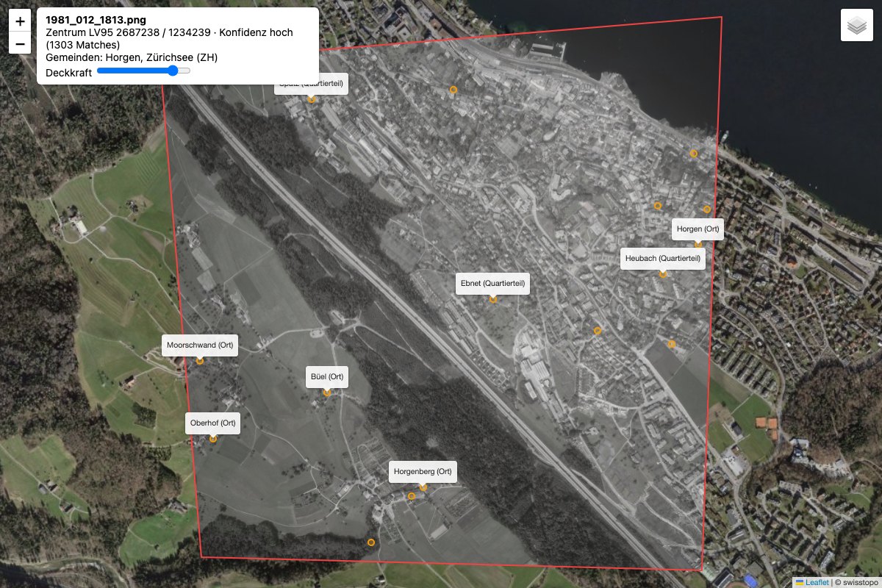This screenshot has width=882, height=588.
Task: Click marker below Büel label
Action: pyautogui.click(x=327, y=392)
